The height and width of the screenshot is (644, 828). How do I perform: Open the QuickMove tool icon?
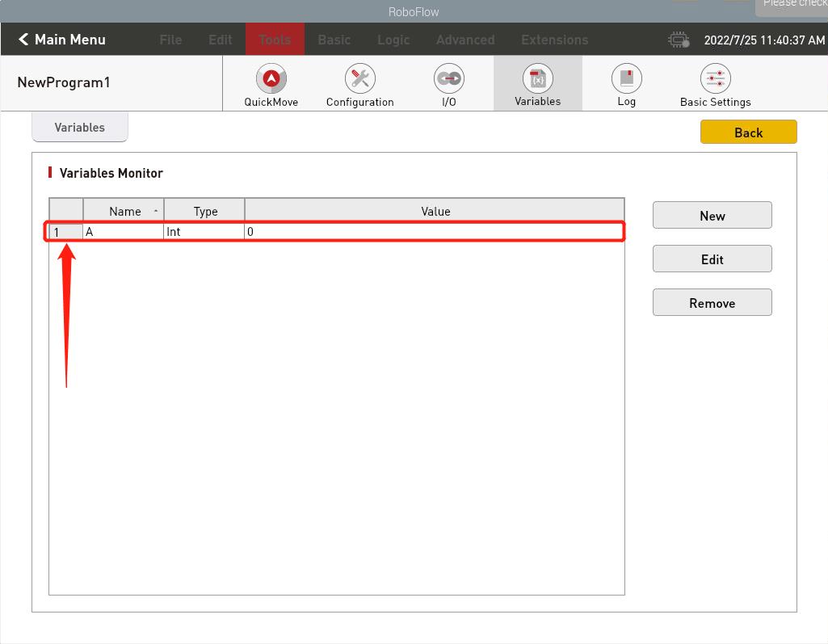[271, 79]
